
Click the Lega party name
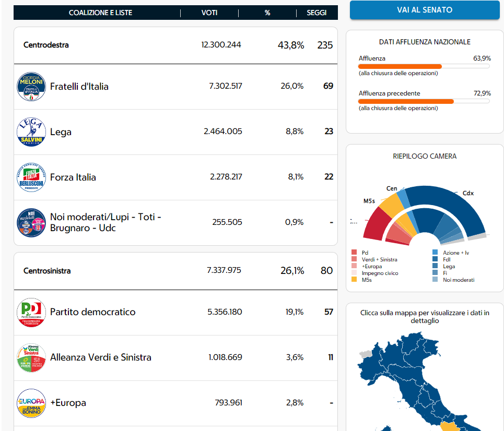pos(61,132)
